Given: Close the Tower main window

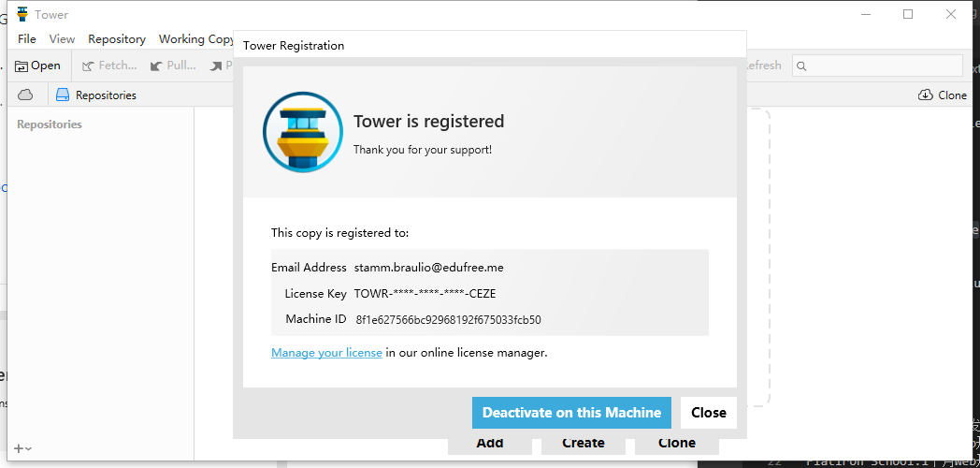Looking at the screenshot, I should pos(951,14).
